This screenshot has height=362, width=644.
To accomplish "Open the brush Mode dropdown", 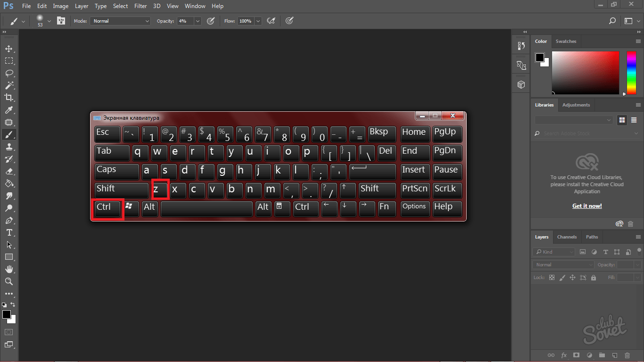I will pos(121,21).
